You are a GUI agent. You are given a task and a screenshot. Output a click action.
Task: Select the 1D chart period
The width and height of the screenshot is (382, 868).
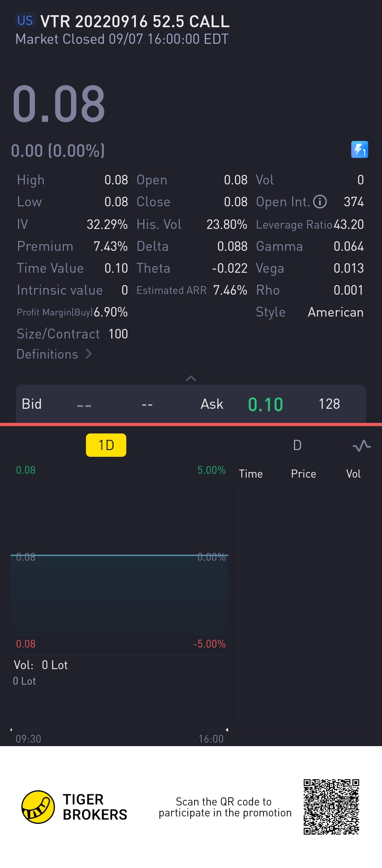[106, 445]
